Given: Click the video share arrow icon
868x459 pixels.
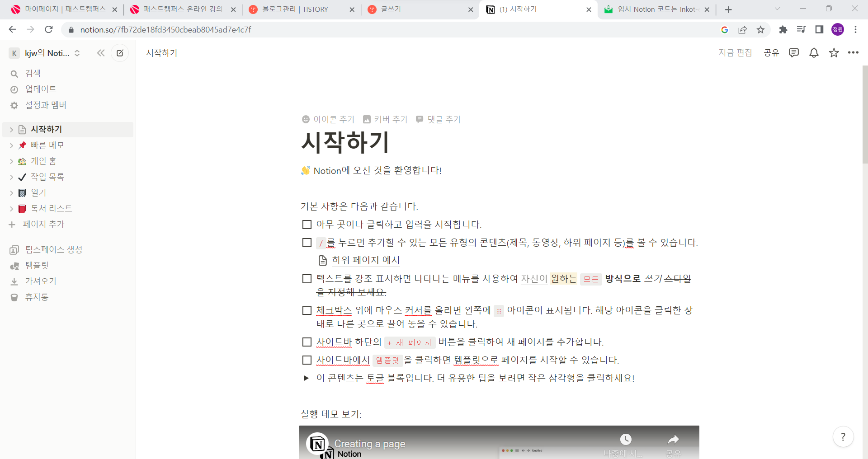Looking at the screenshot, I should coord(673,440).
